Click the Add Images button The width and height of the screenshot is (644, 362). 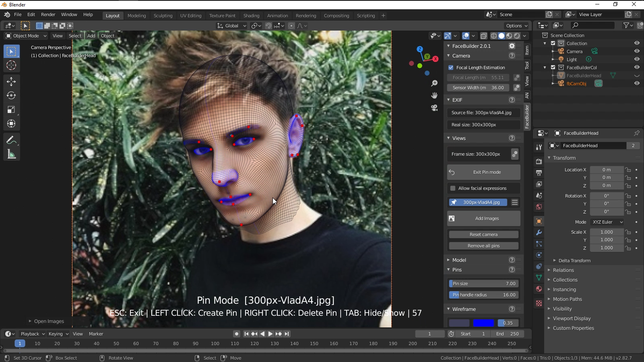[483, 218]
